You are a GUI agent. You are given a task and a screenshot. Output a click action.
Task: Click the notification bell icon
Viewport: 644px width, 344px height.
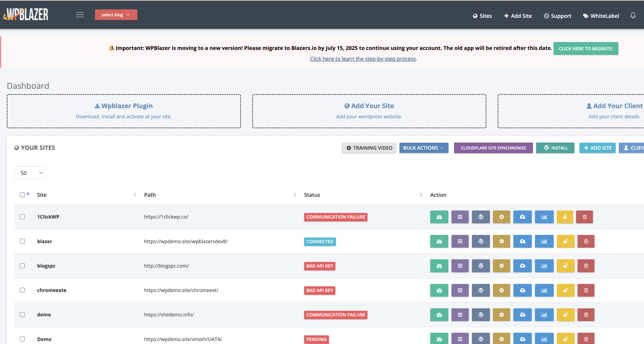pos(633,16)
